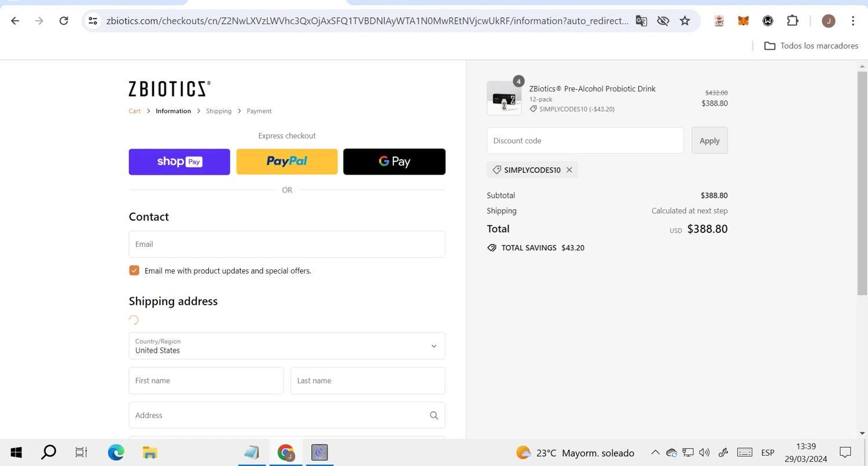Uncheck email me with product updates

(134, 271)
